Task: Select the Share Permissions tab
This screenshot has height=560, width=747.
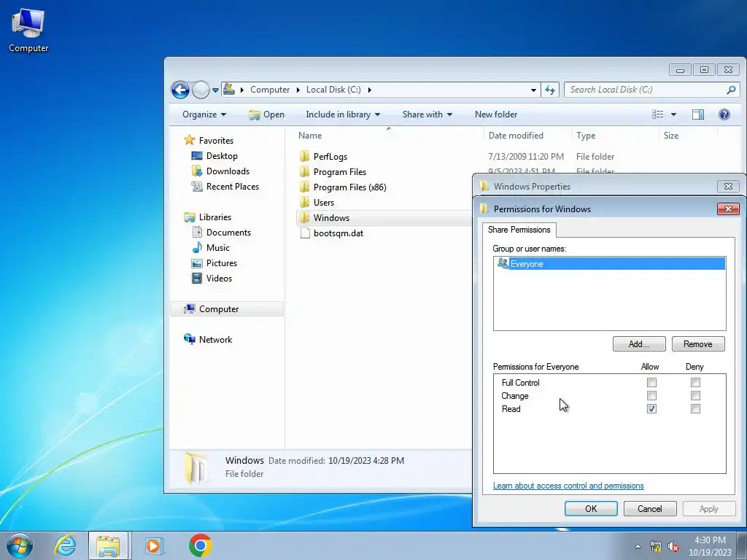Action: point(519,230)
